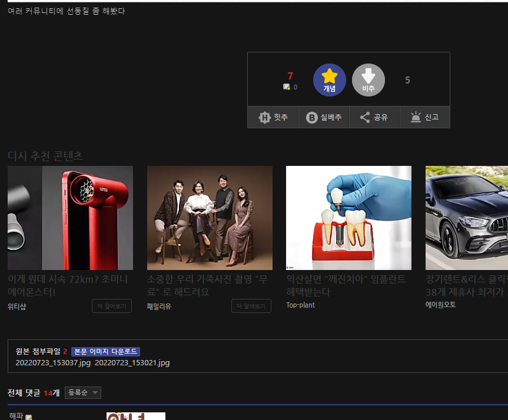508x420 pixels.
Task: Click the 전체 댓글 14개 heading
Action: tap(34, 393)
